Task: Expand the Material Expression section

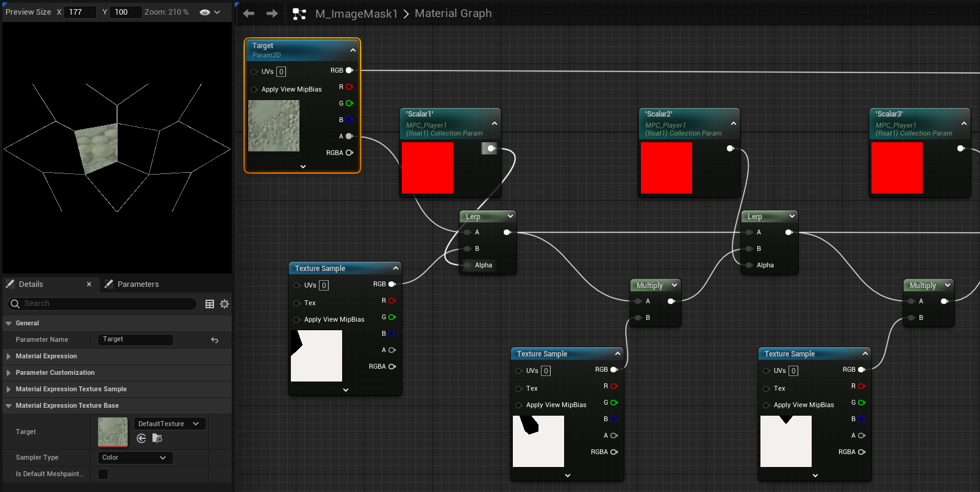Action: click(46, 356)
